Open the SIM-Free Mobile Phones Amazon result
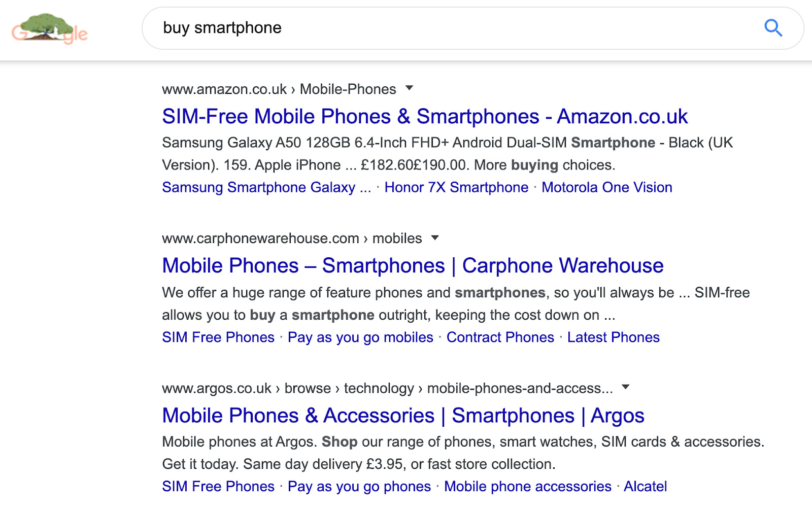812x512 pixels. 424,117
